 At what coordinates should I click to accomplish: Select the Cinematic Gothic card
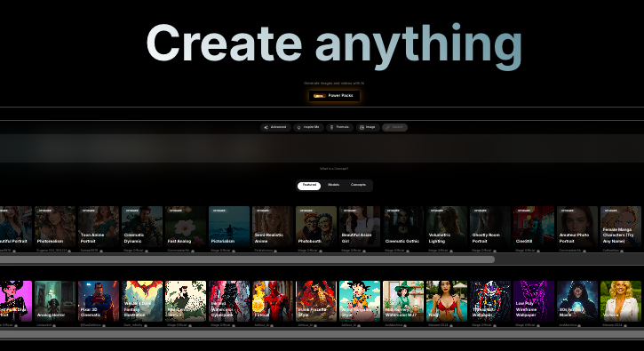(403, 227)
